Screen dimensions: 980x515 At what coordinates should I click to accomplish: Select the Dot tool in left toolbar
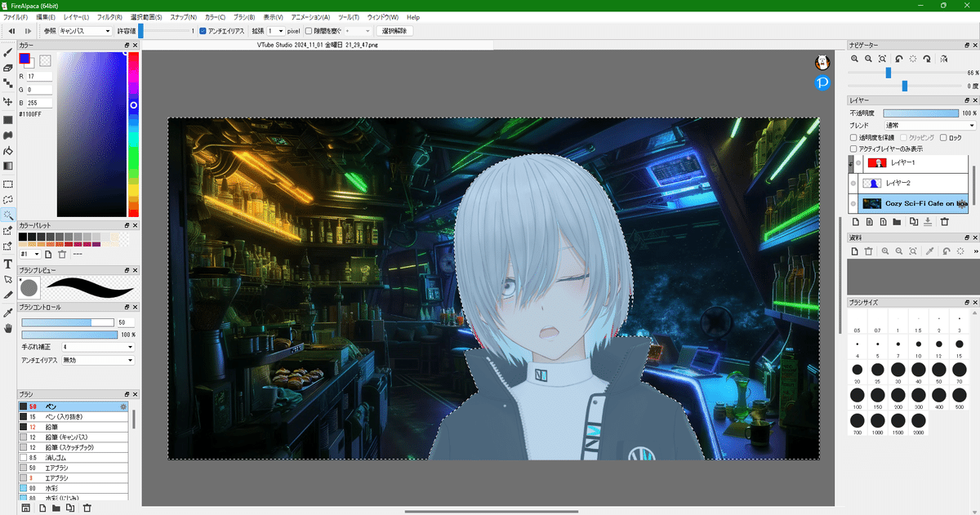(x=8, y=83)
